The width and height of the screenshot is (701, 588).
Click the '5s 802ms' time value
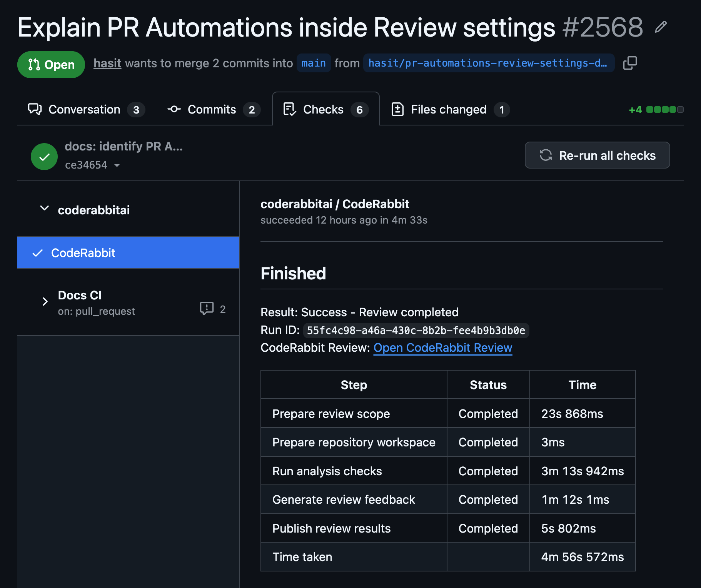click(568, 528)
